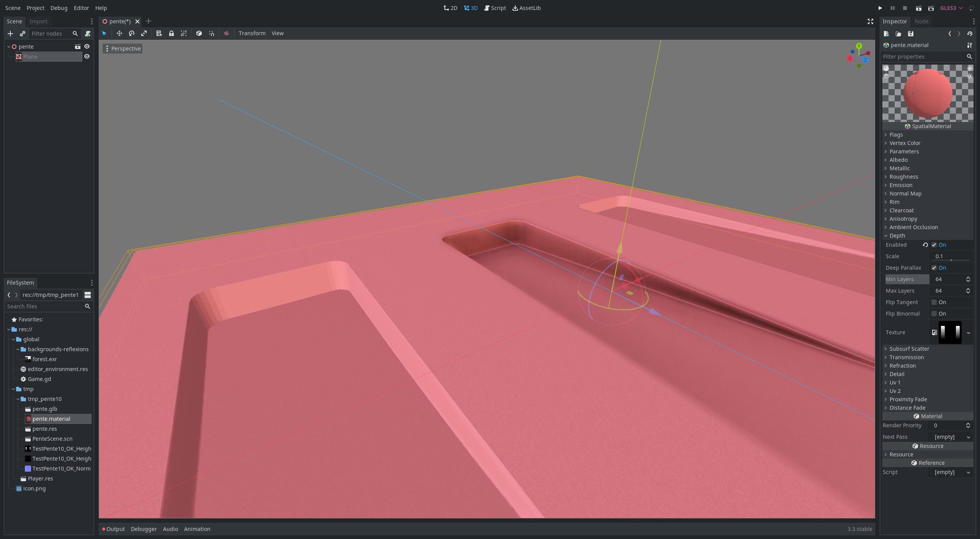Image resolution: width=980 pixels, height=539 pixels.
Task: Open the GLES3 renderer dropdown
Action: coord(951,8)
